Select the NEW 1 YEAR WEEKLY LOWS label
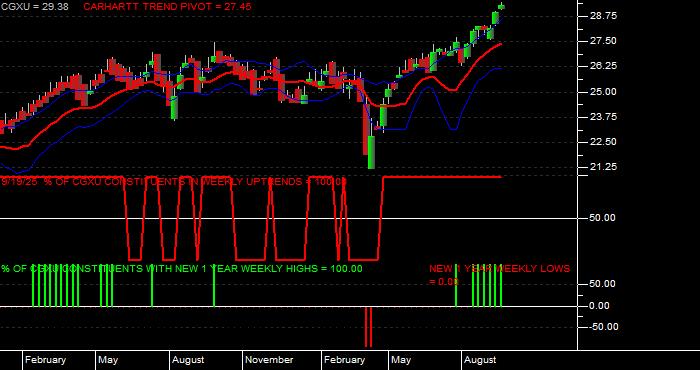700x370 pixels. [500, 275]
